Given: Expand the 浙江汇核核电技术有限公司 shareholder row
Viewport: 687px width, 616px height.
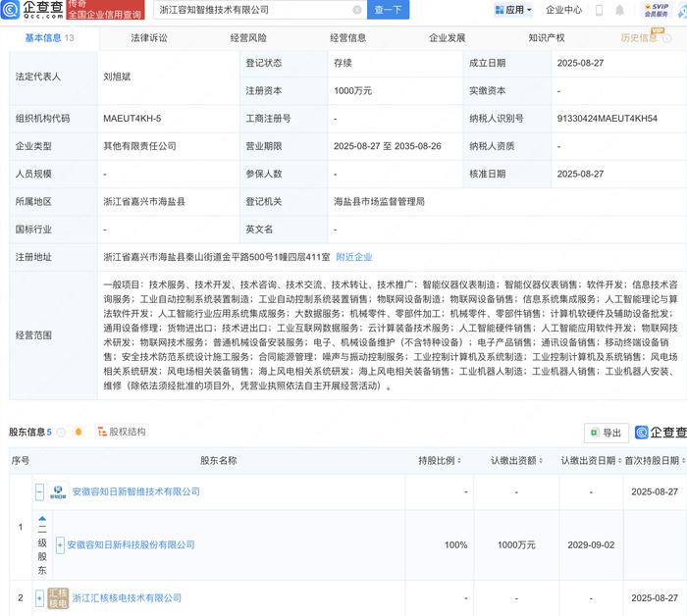Looking at the screenshot, I should coord(39,598).
